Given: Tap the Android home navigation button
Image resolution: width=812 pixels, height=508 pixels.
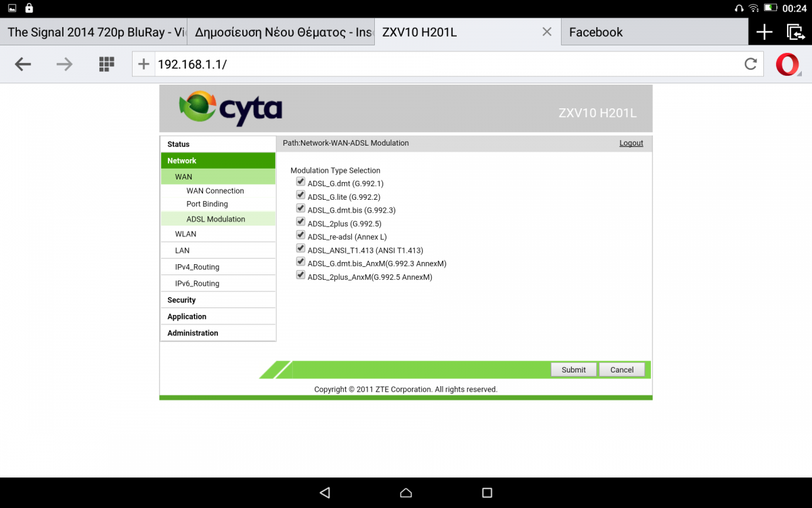Looking at the screenshot, I should pos(406,492).
